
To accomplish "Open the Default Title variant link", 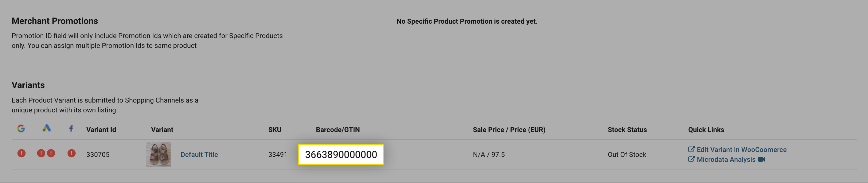I will (199, 154).
